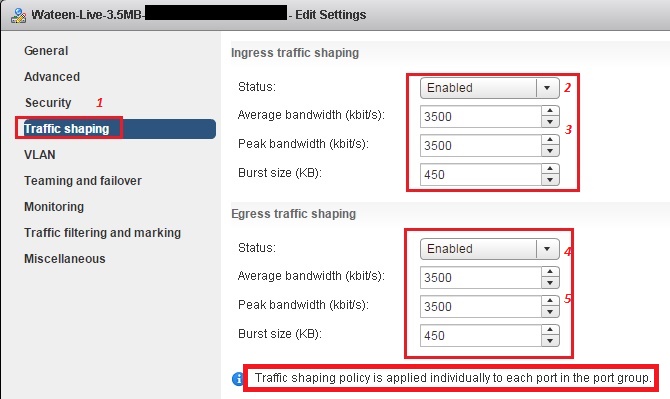Open the ingress Status Enabled dropdown
This screenshot has width=670, height=399.
(490, 88)
